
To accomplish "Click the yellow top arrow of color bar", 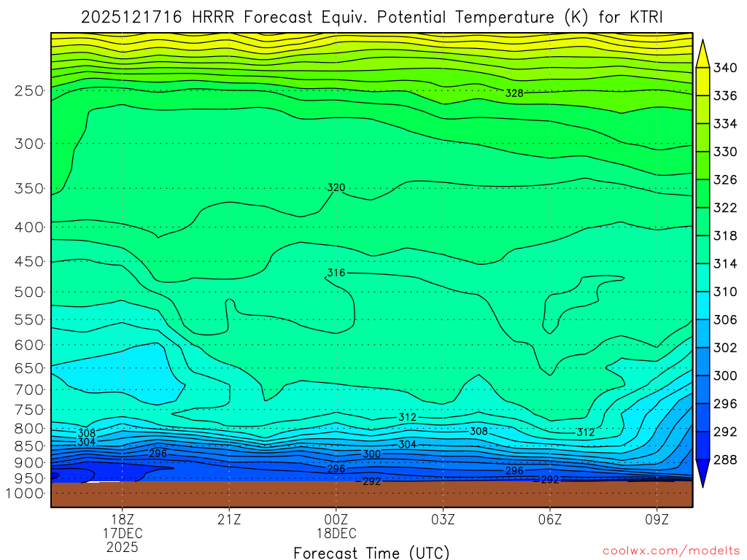I will 703,55.
